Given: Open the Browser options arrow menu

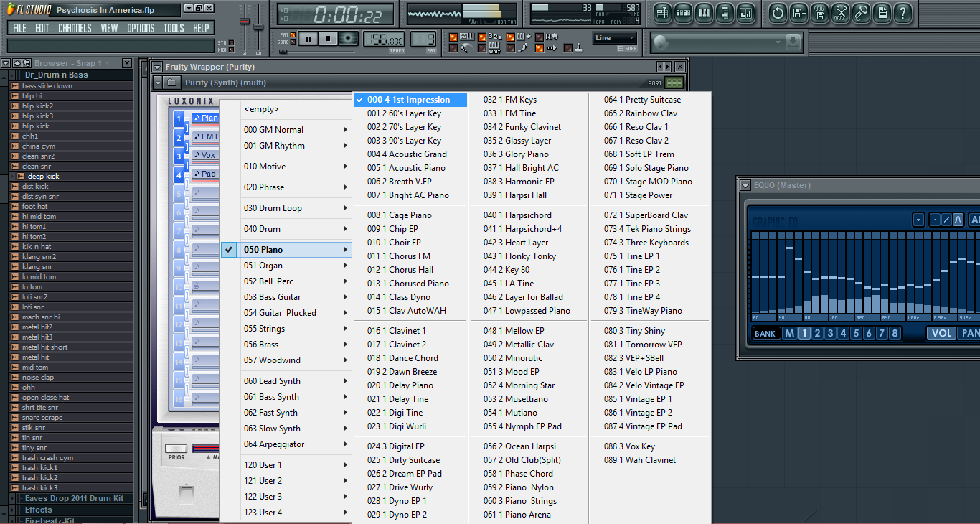Looking at the screenshot, I should coord(5,63).
